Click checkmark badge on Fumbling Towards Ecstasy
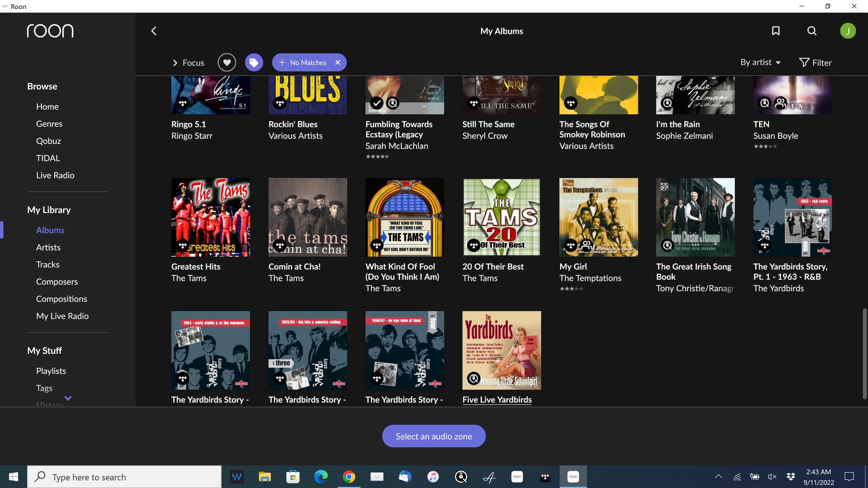Viewport: 868px width, 488px height. 377,103
